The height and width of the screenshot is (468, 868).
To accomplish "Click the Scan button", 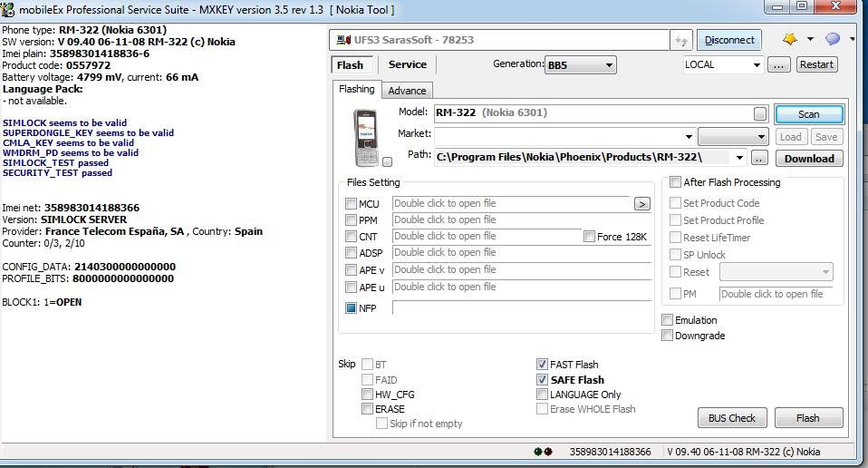I will click(x=809, y=114).
